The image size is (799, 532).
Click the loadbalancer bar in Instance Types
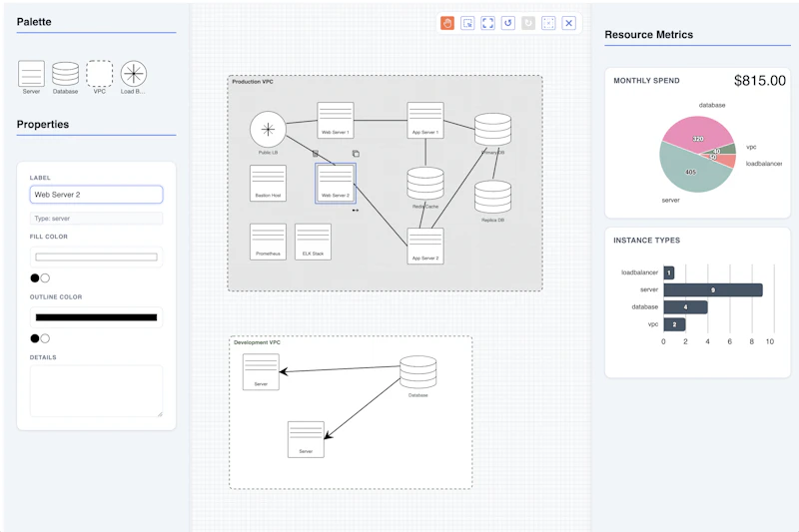[x=669, y=272]
